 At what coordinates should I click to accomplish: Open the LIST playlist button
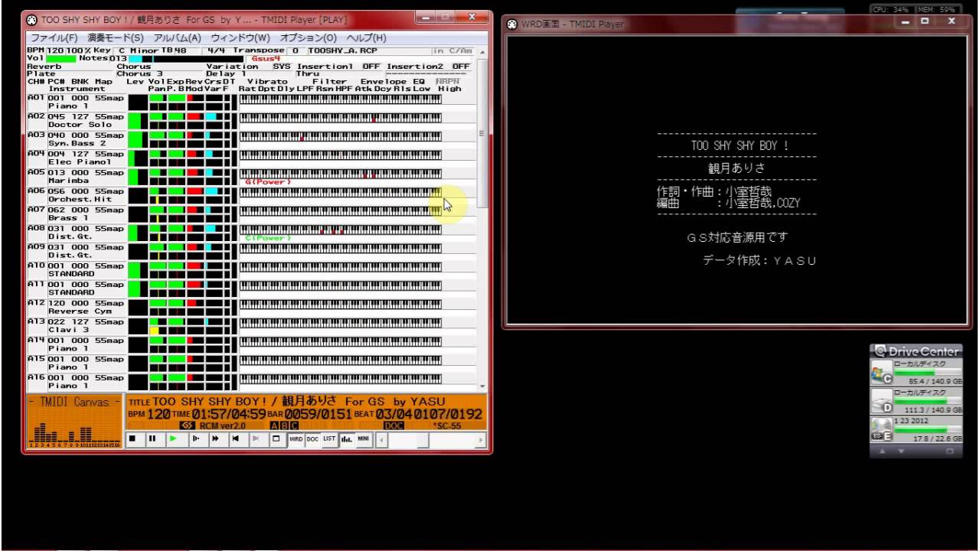[x=329, y=439]
